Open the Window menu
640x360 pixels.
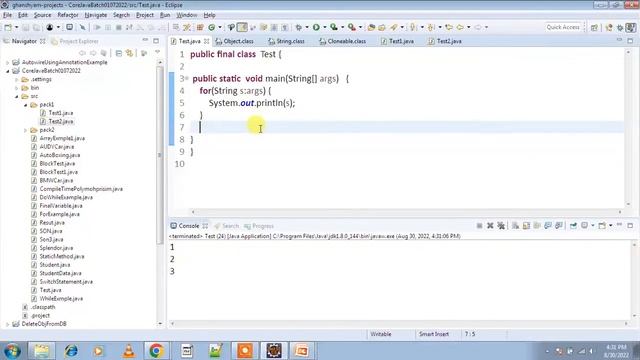187,15
